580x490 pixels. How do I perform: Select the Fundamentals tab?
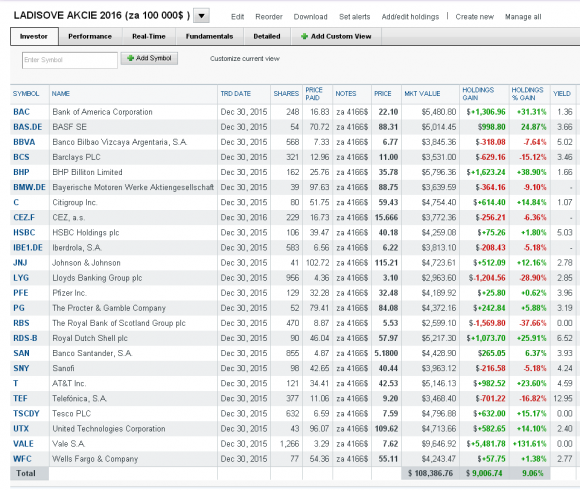pos(209,36)
